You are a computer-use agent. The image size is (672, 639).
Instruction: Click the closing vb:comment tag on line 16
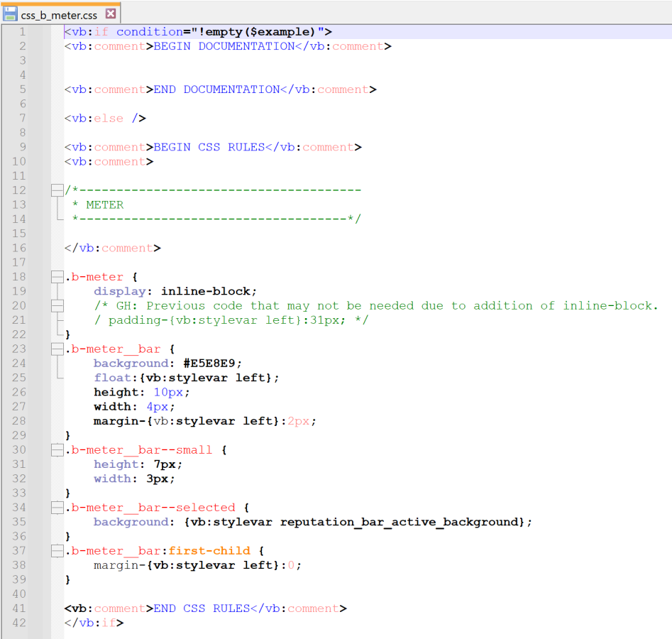pyautogui.click(x=113, y=248)
